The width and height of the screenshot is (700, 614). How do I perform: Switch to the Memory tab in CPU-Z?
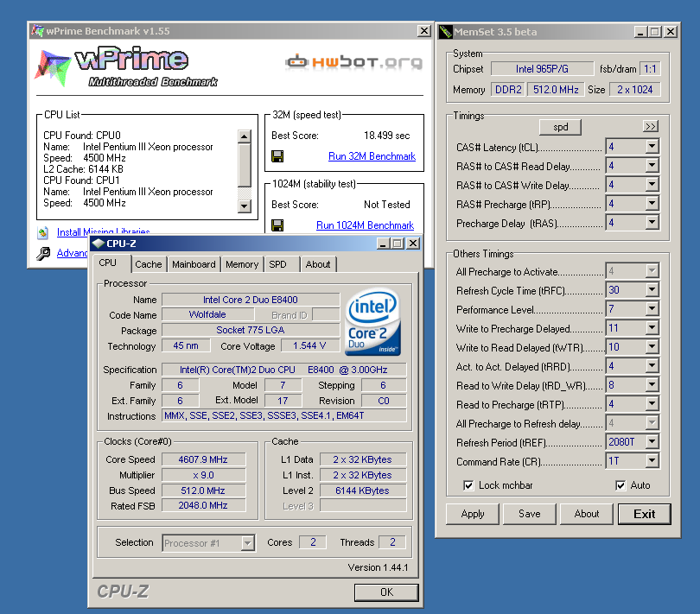coord(242,264)
